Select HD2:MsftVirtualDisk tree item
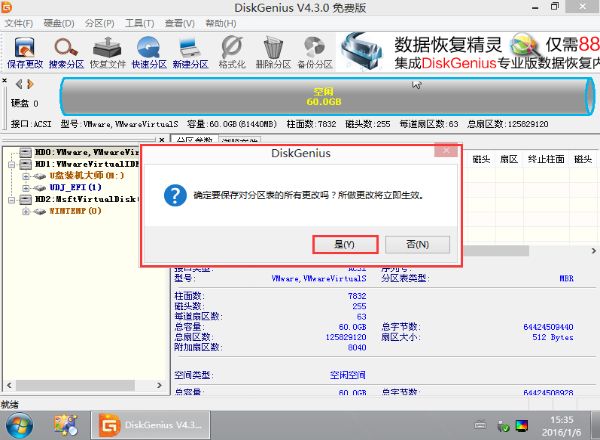 87,199
